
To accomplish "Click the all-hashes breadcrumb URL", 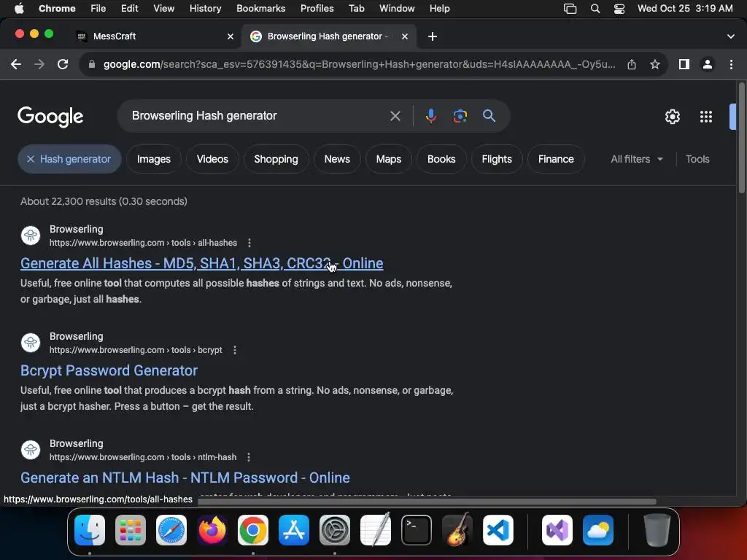I will [x=143, y=243].
